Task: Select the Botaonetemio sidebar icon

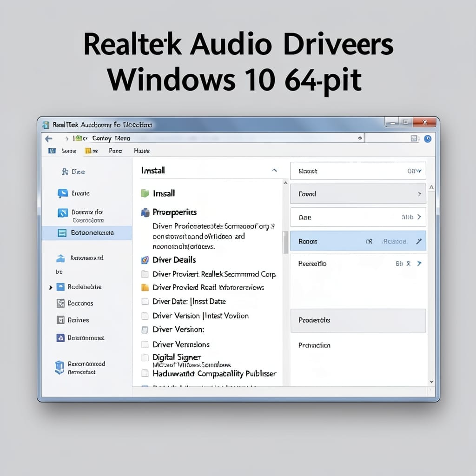Action: pyautogui.click(x=62, y=233)
